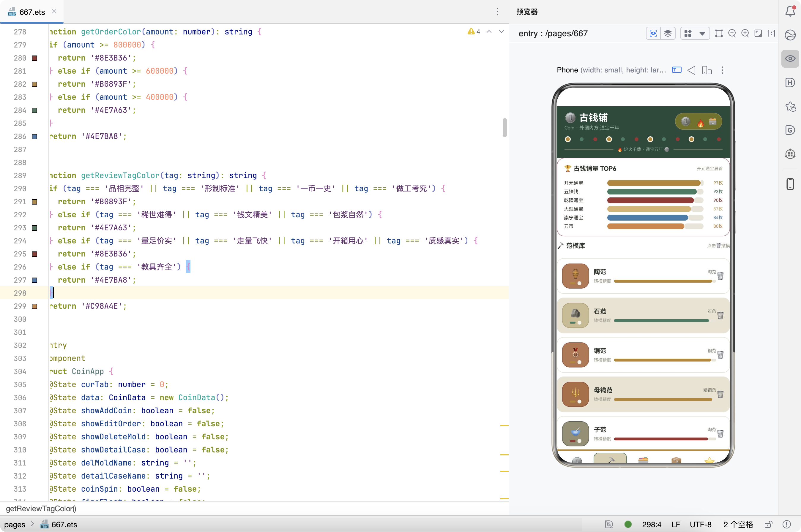The image size is (801, 532).
Task: Delete 母钱范 mold via trash icon
Action: (x=720, y=394)
